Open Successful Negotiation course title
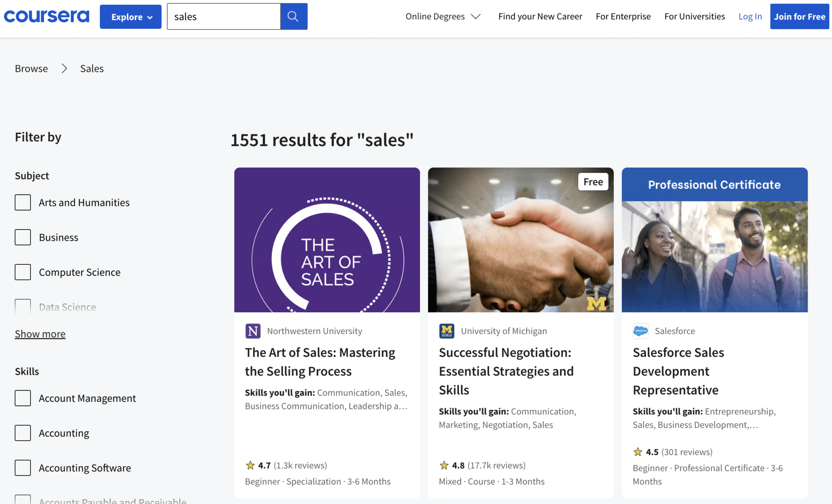 pos(506,371)
